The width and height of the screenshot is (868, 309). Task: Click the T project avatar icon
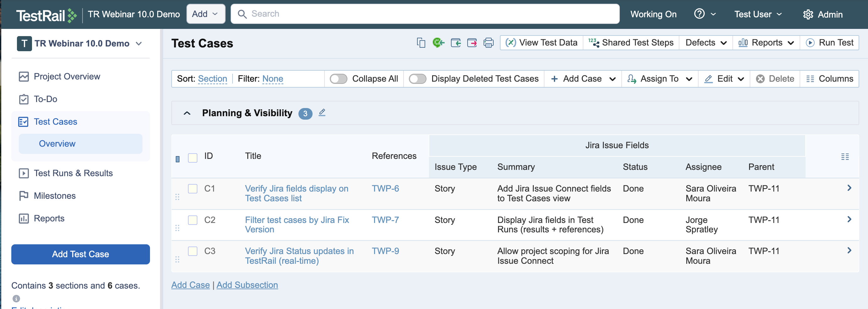24,44
